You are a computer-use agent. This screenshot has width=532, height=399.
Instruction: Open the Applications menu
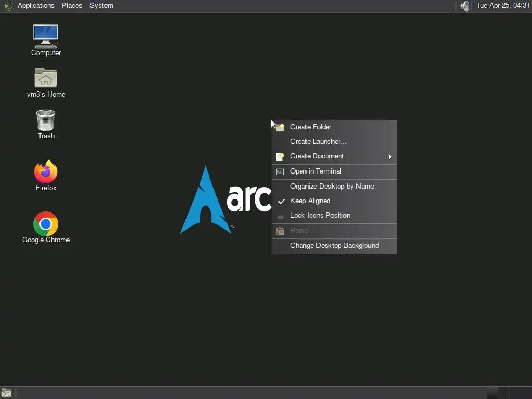[36, 6]
